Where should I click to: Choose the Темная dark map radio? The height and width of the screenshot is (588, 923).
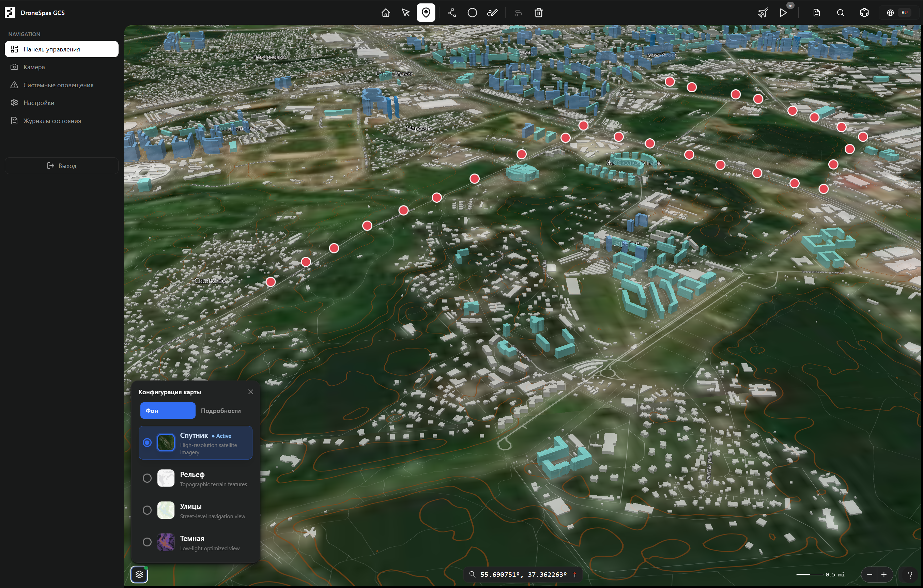(147, 542)
